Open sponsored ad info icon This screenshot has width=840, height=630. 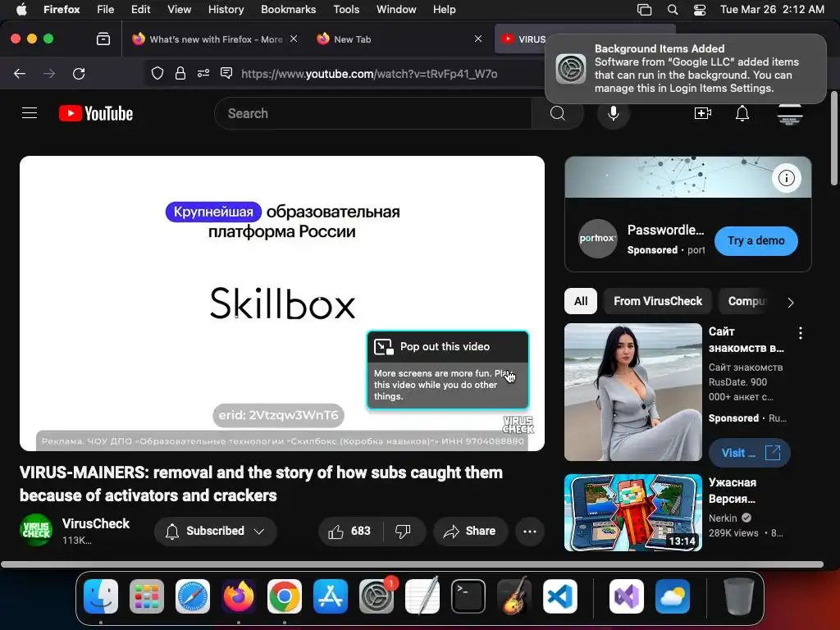tap(787, 178)
